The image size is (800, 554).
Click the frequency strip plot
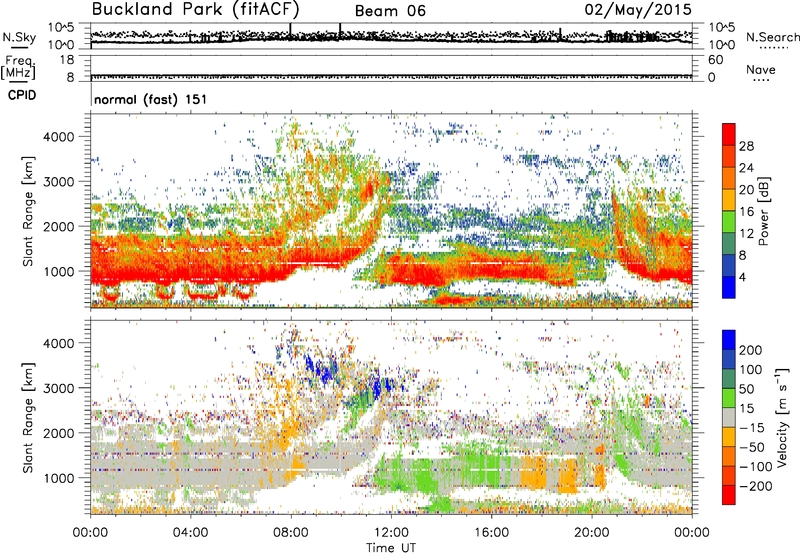click(x=391, y=68)
